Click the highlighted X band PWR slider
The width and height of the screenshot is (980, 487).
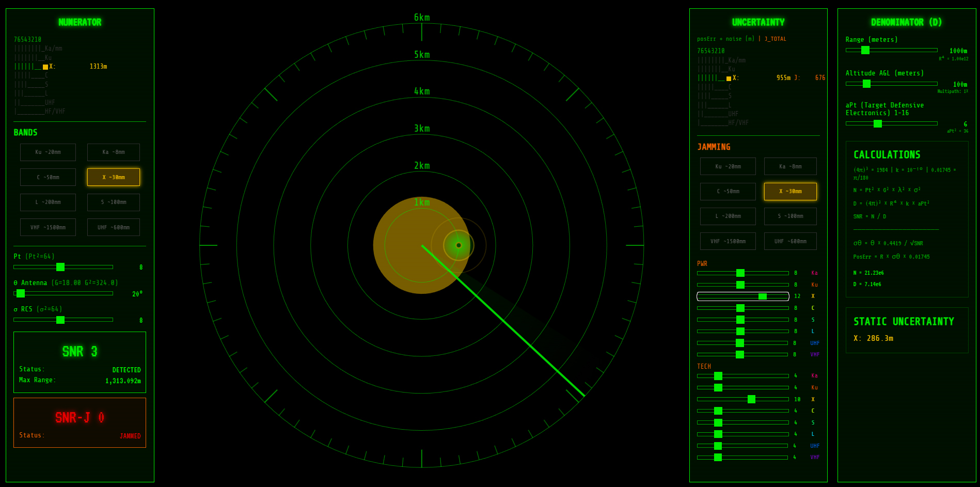[763, 296]
